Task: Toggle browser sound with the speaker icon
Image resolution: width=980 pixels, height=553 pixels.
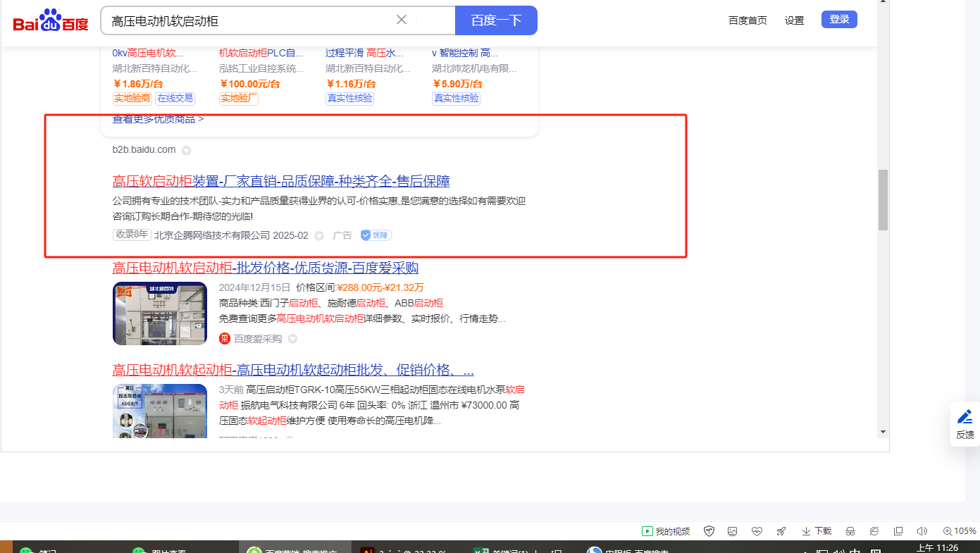Action: point(922,531)
